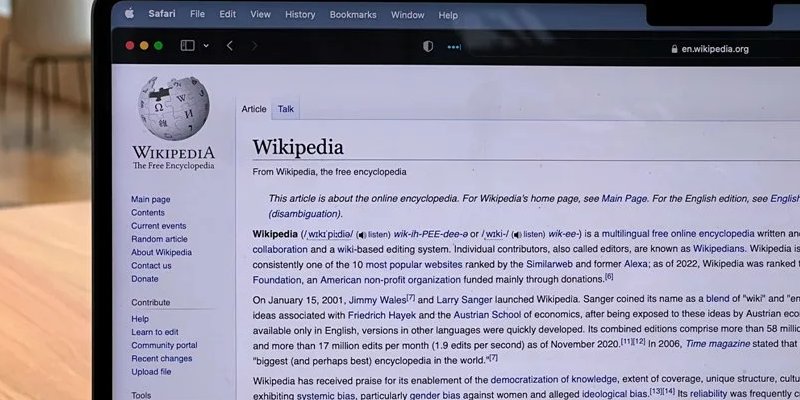Open the gender bias link

[x=434, y=395]
